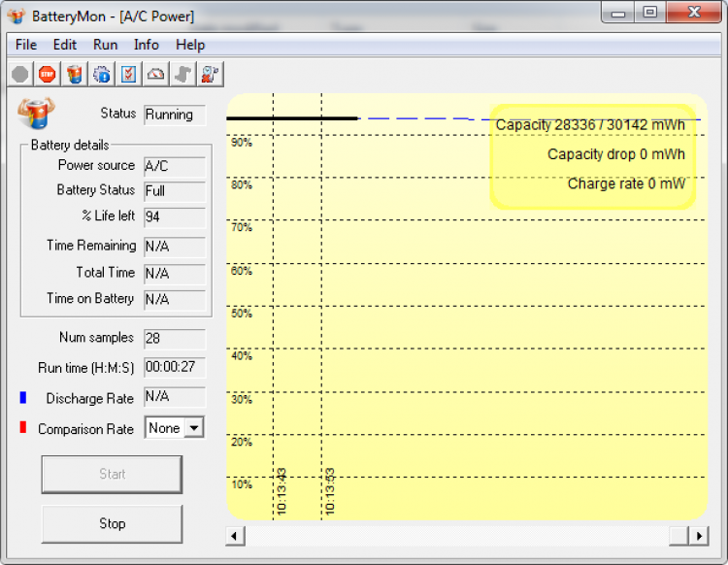Open battery information via battery toolbar icon
The width and height of the screenshot is (728, 565).
click(75, 75)
